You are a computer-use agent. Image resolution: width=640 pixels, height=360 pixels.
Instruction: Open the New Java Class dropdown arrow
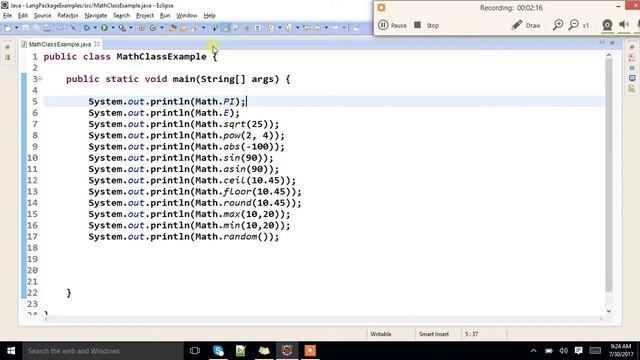pos(162,28)
